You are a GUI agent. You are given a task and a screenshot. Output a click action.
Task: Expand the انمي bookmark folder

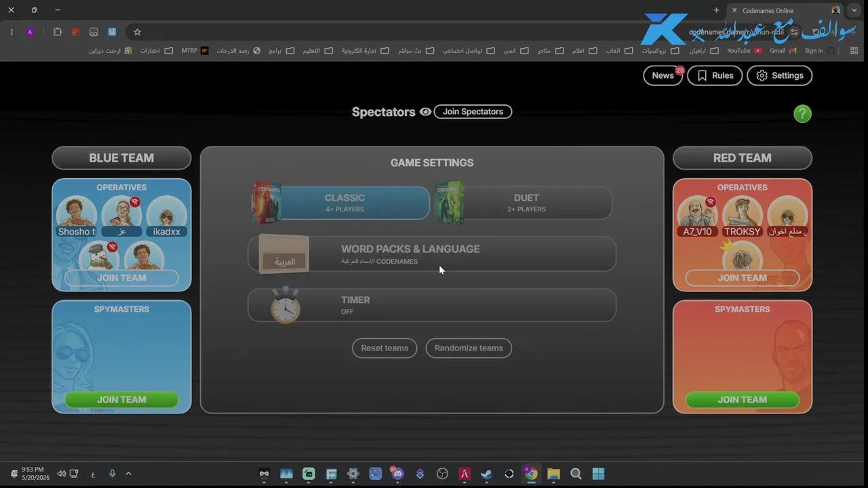[515, 51]
